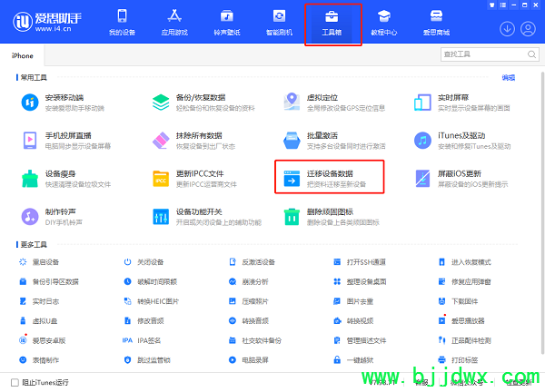
Task: Open 修复应用弹窗
Action: point(465,281)
